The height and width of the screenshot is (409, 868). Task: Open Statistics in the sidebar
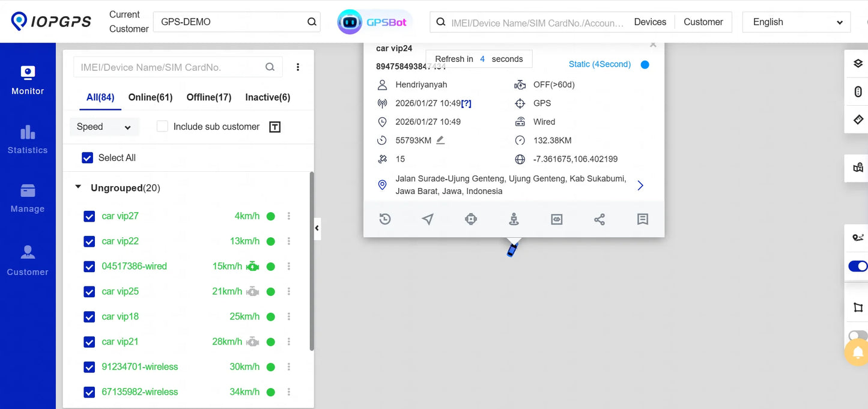28,140
